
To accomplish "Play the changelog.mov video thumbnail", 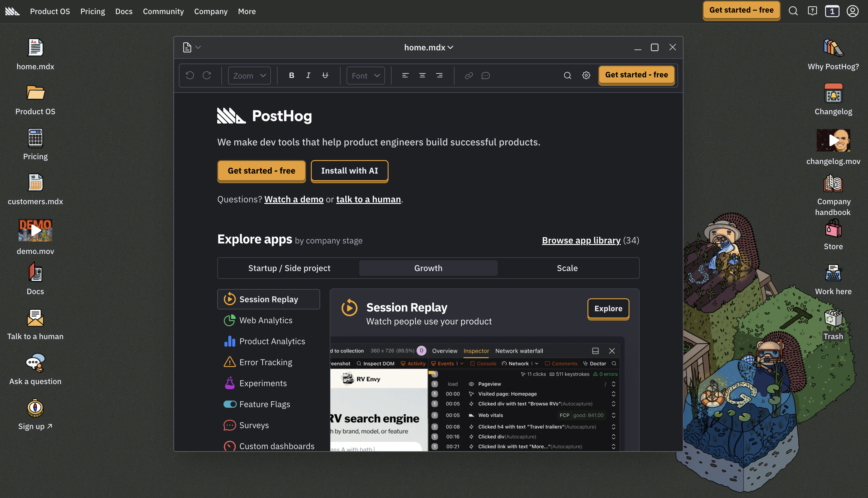I will click(833, 140).
